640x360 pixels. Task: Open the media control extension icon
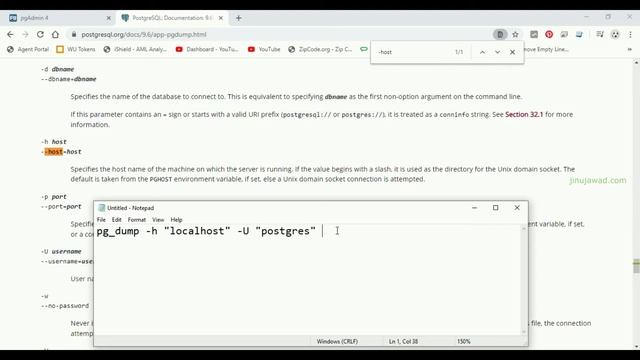(x=600, y=35)
